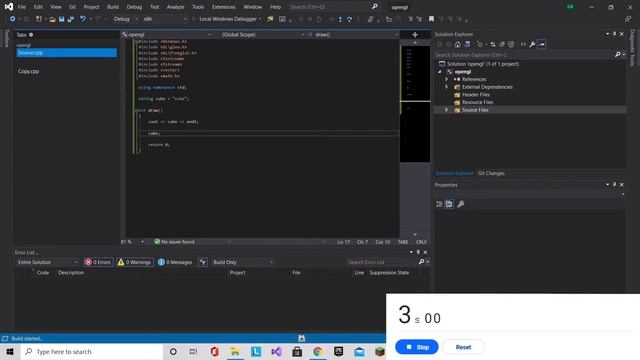Image resolution: width=640 pixels, height=360 pixels.
Task: Click No issues found status indicator
Action: coord(174,242)
